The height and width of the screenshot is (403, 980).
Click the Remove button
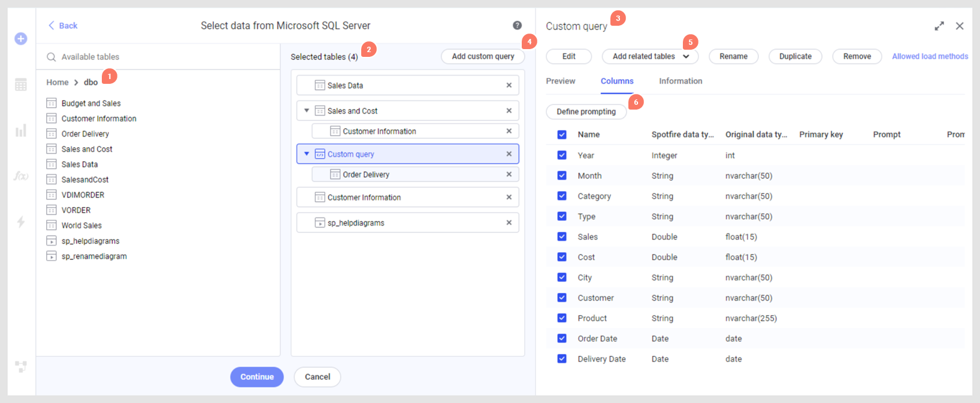coord(857,56)
